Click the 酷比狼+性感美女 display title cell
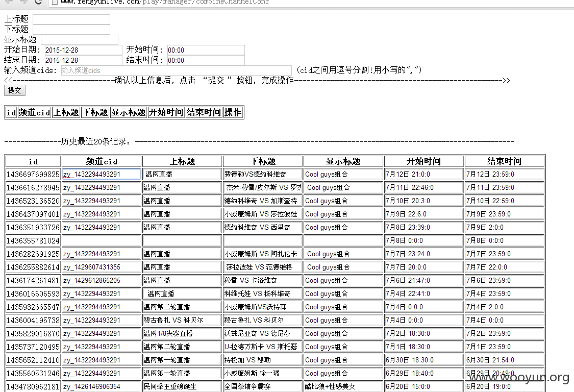574x392 pixels. [x=343, y=386]
